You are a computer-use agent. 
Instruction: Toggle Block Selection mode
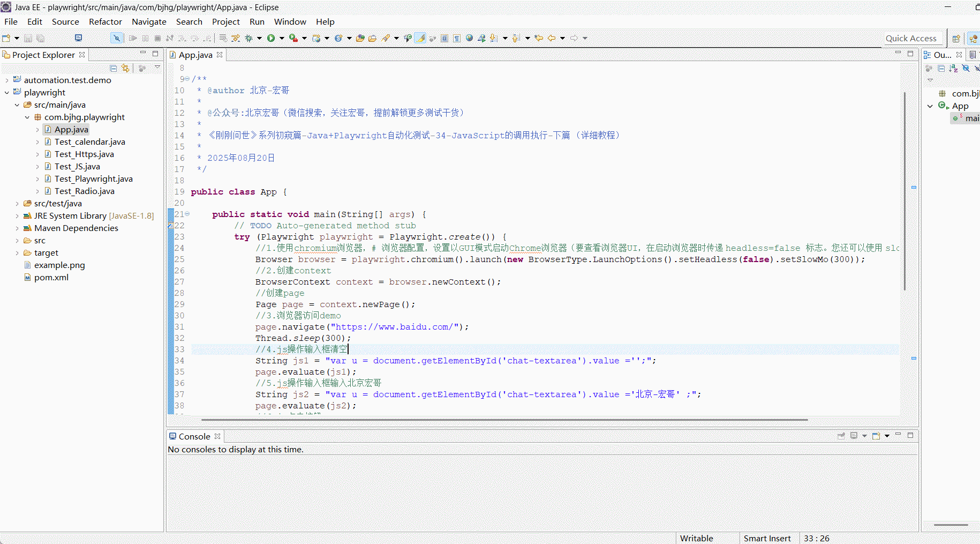click(x=444, y=38)
